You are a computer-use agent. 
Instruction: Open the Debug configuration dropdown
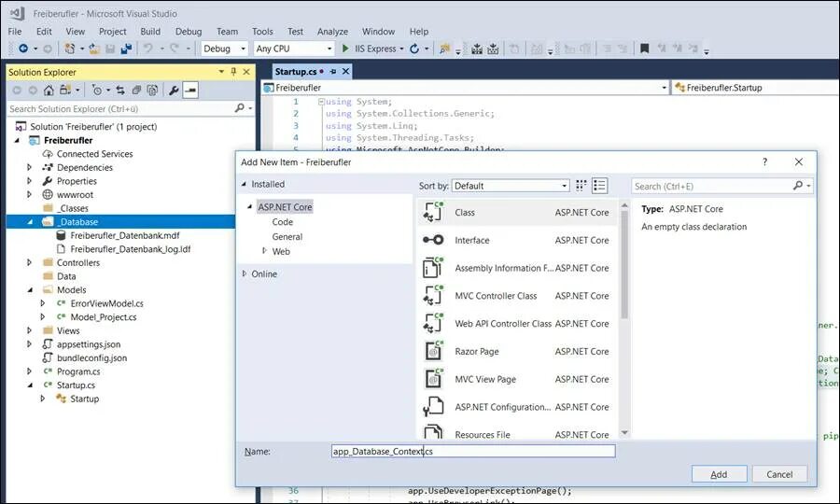224,49
